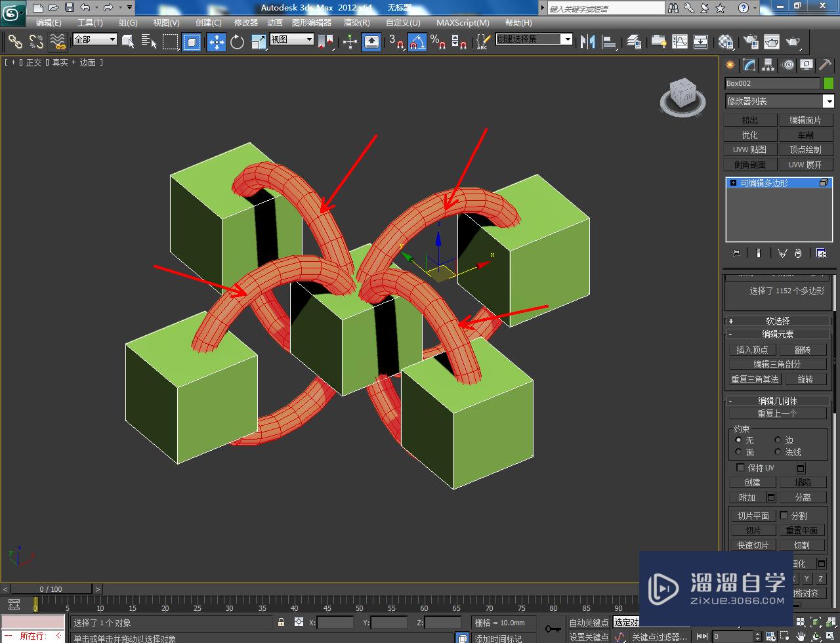Collapse 编辑元素 rollout
The height and width of the screenshot is (643, 840).
click(778, 334)
